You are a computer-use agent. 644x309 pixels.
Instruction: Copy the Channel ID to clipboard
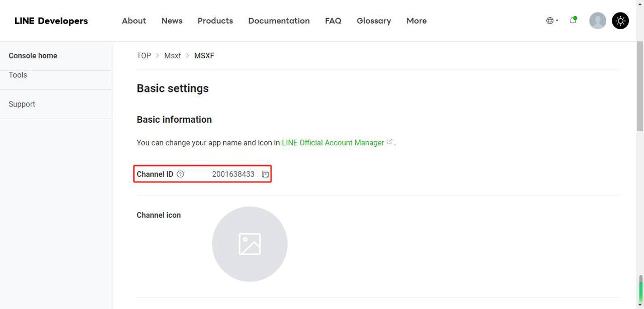[265, 174]
